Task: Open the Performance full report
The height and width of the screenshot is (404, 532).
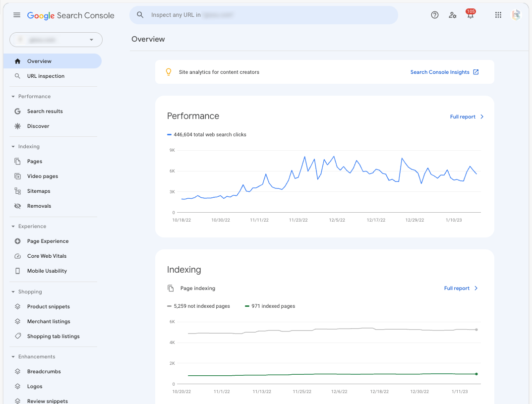Action: pyautogui.click(x=464, y=116)
